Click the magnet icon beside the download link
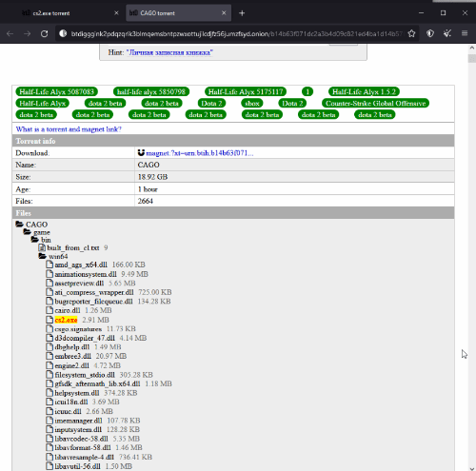 [141, 153]
